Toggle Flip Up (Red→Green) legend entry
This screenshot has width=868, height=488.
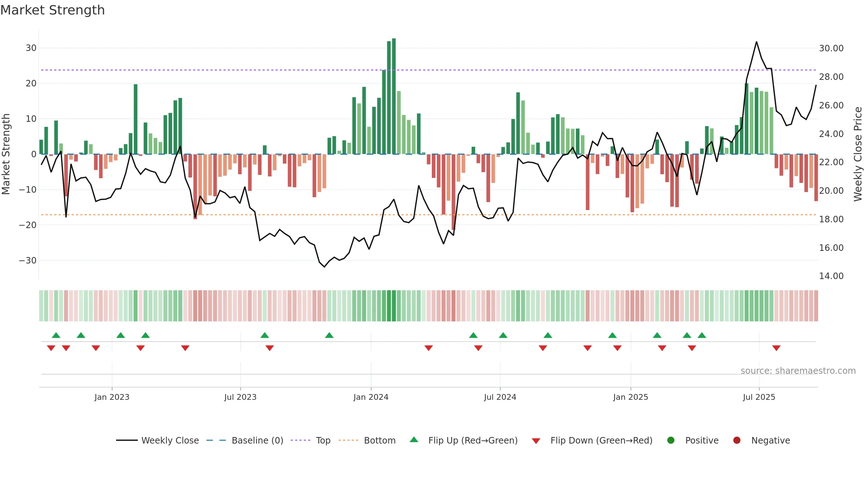coord(464,440)
